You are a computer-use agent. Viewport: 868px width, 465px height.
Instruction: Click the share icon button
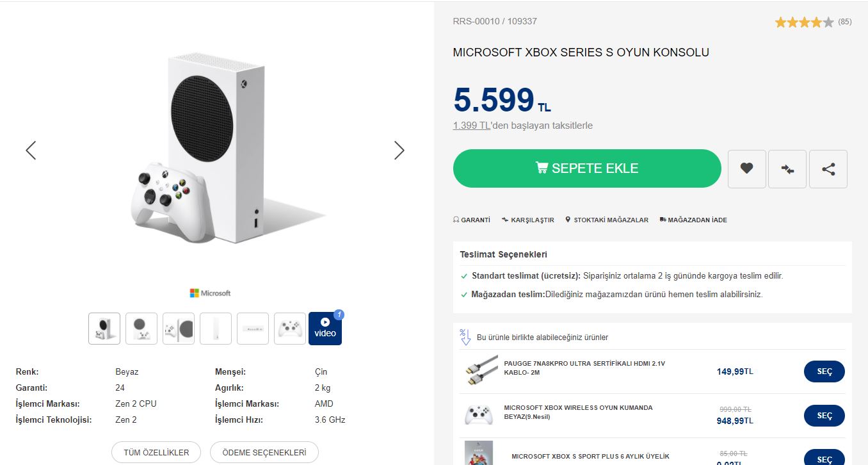tap(828, 168)
